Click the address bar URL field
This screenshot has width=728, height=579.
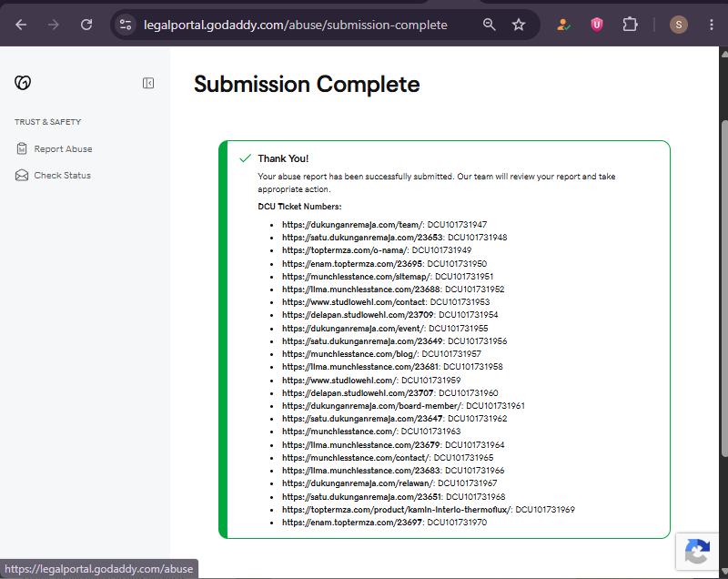click(x=295, y=25)
